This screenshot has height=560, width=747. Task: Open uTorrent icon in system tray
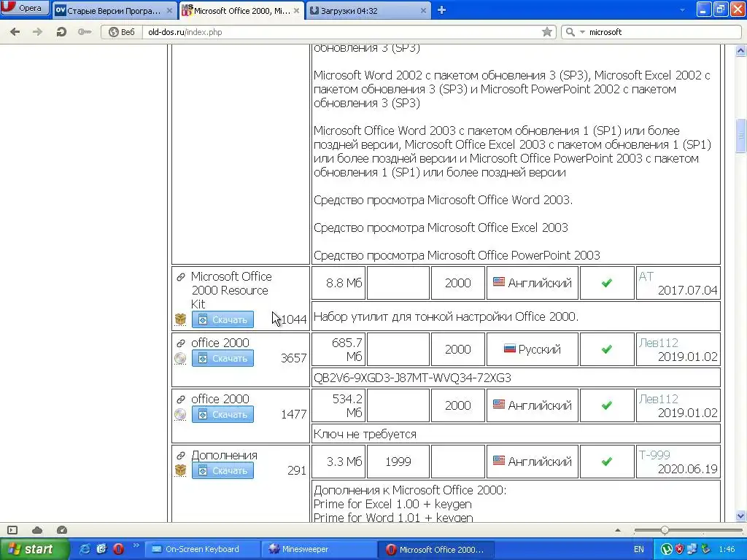(x=667, y=549)
